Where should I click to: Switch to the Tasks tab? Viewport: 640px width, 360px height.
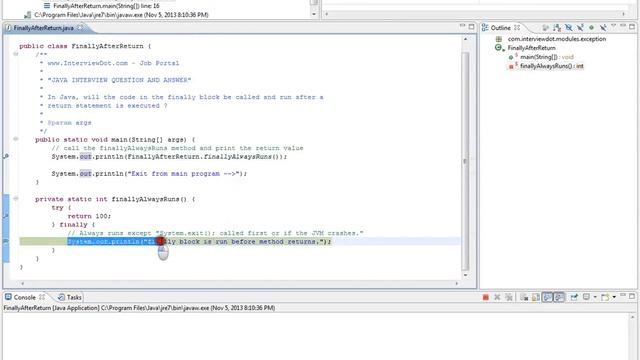click(x=70, y=297)
